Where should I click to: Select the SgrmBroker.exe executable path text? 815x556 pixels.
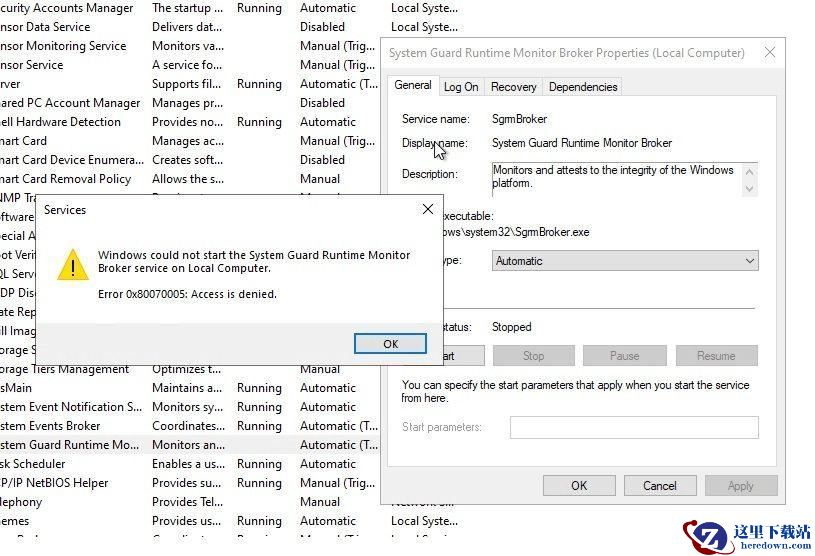coord(516,232)
